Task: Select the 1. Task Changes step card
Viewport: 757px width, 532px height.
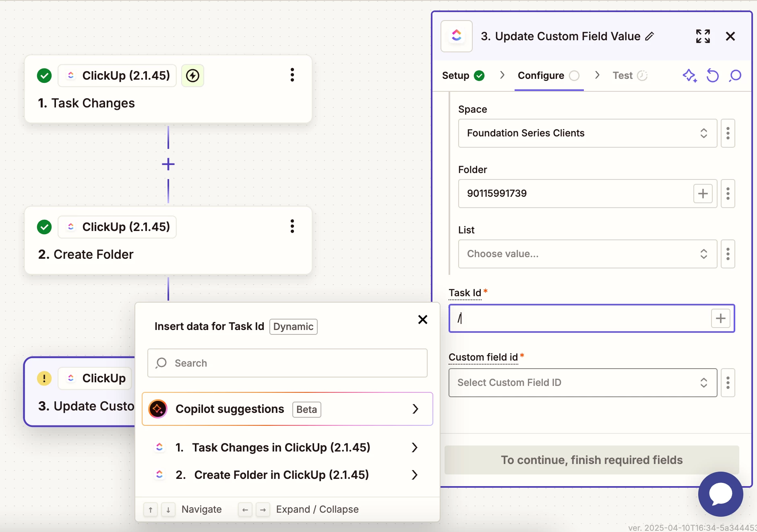Action: point(168,89)
